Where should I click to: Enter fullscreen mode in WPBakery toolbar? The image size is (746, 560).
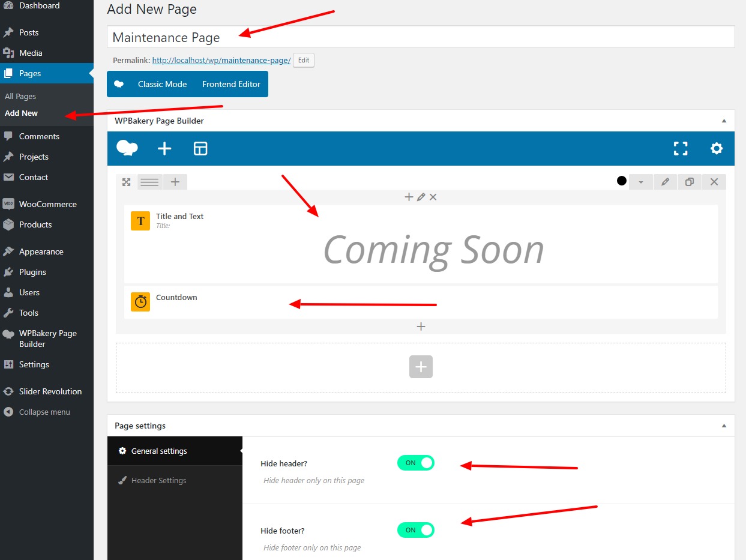click(x=681, y=149)
